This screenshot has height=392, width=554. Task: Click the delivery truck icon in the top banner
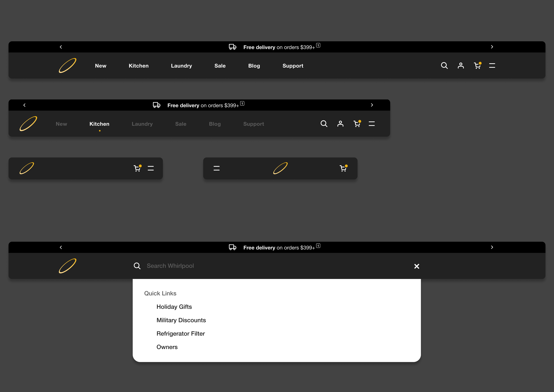[232, 47]
